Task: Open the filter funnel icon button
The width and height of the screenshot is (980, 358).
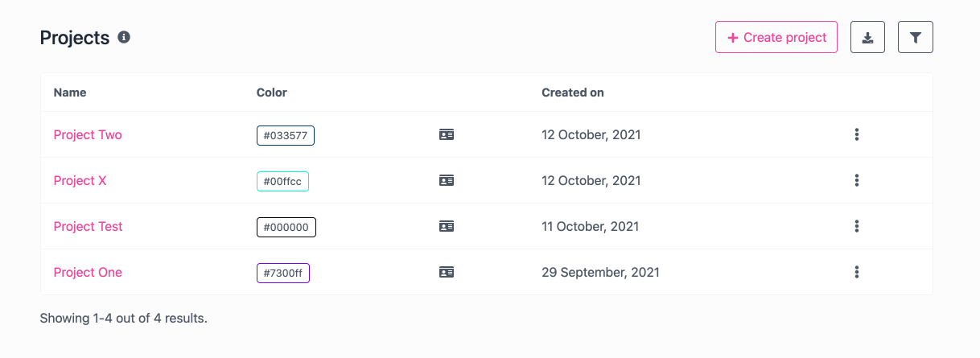Action: [915, 37]
